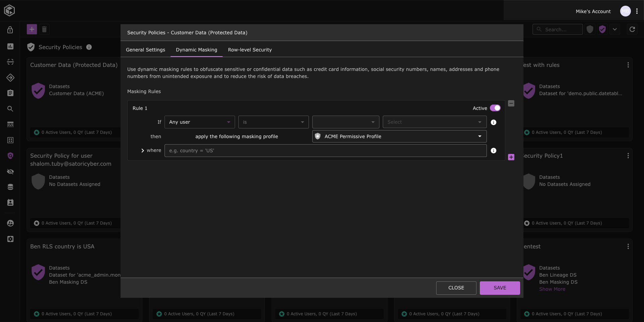This screenshot has height=322, width=644.
Task: Switch to General Settings tab
Action: pyautogui.click(x=145, y=50)
